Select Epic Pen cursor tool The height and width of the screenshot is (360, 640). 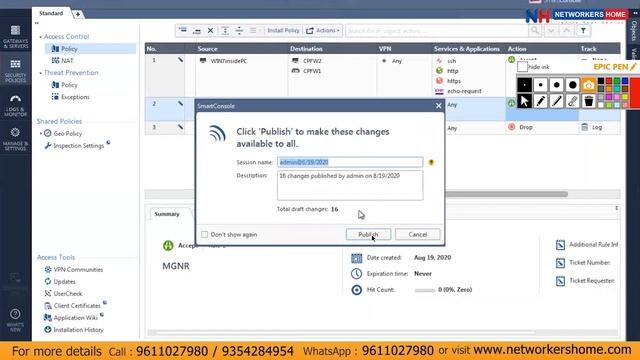click(524, 101)
